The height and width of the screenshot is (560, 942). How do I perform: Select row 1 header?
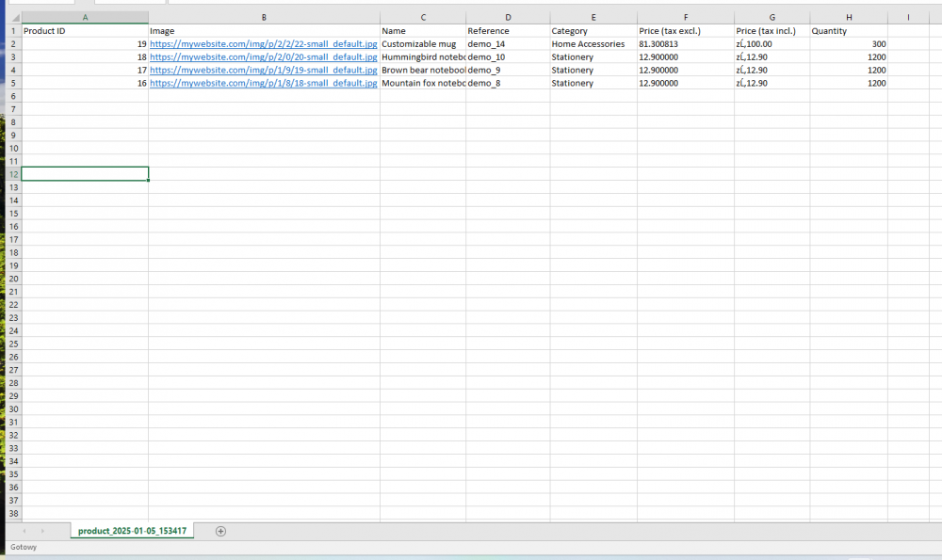(x=13, y=31)
